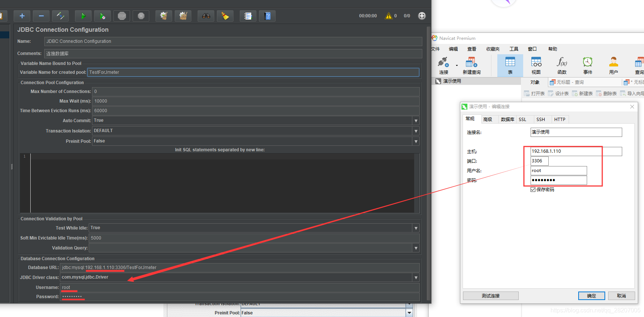Select Navicat 函数 (Function) toolbar icon
Image resolution: width=644 pixels, height=317 pixels.
562,66
